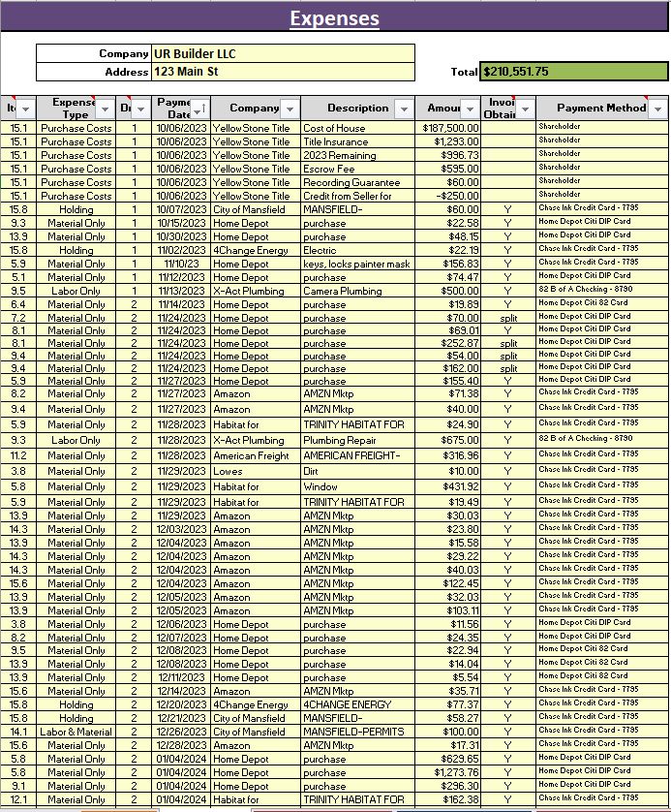Open the Description column filter dropdown
This screenshot has width=671, height=812.
click(404, 109)
